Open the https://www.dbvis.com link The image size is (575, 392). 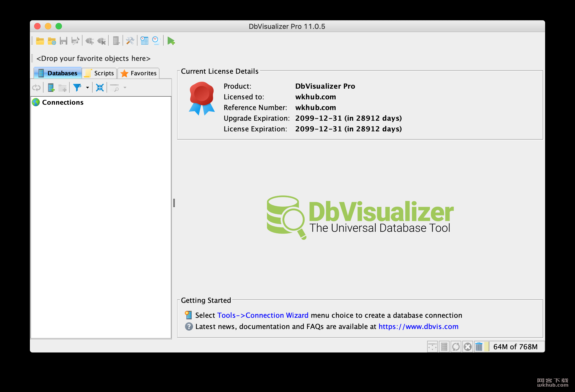coord(418,327)
